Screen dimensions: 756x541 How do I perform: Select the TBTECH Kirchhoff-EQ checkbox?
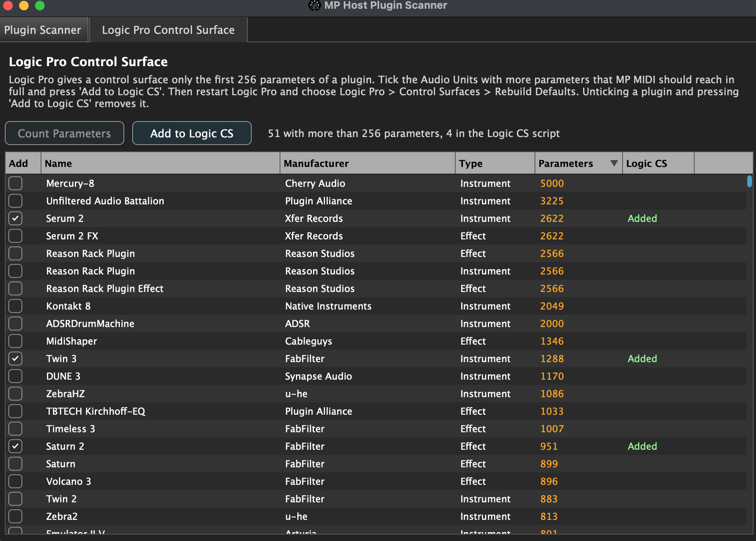(x=16, y=411)
